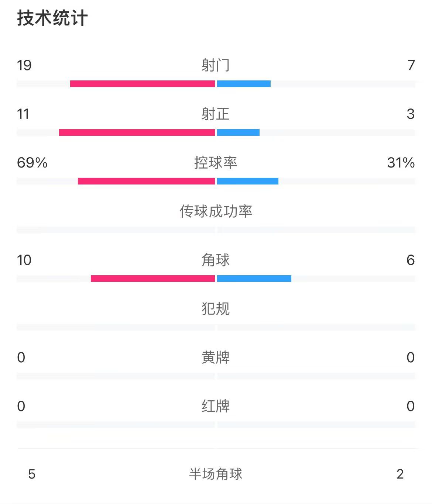Select the 31% possession value

pyautogui.click(x=401, y=163)
